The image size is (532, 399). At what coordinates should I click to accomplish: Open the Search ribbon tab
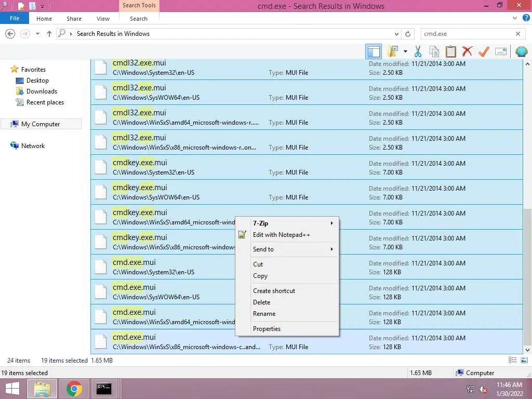139,19
